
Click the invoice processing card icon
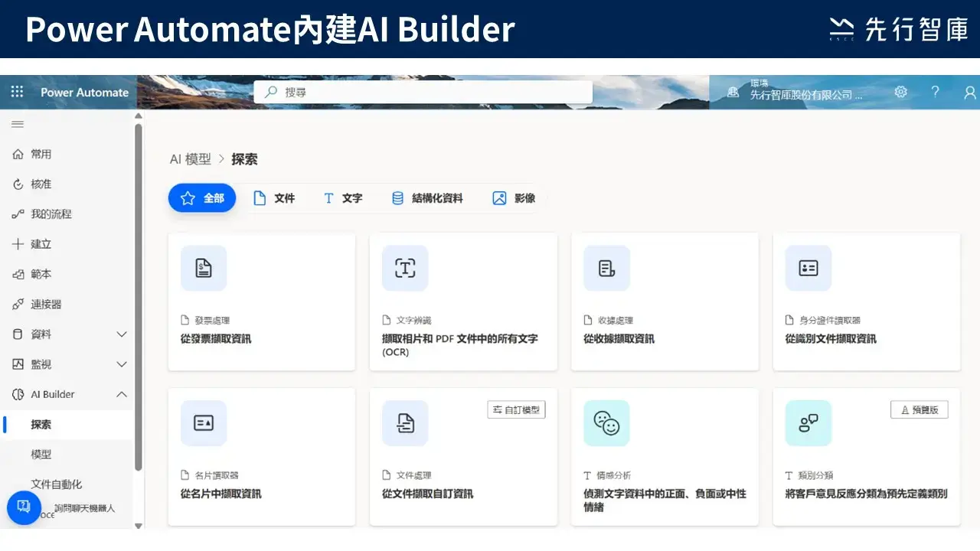pos(204,268)
